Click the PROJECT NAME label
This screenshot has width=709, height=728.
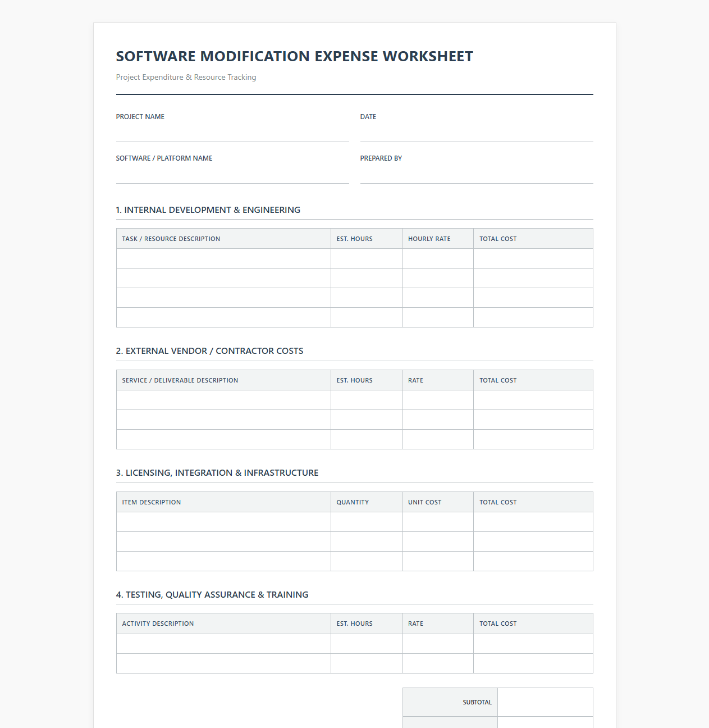pos(140,117)
